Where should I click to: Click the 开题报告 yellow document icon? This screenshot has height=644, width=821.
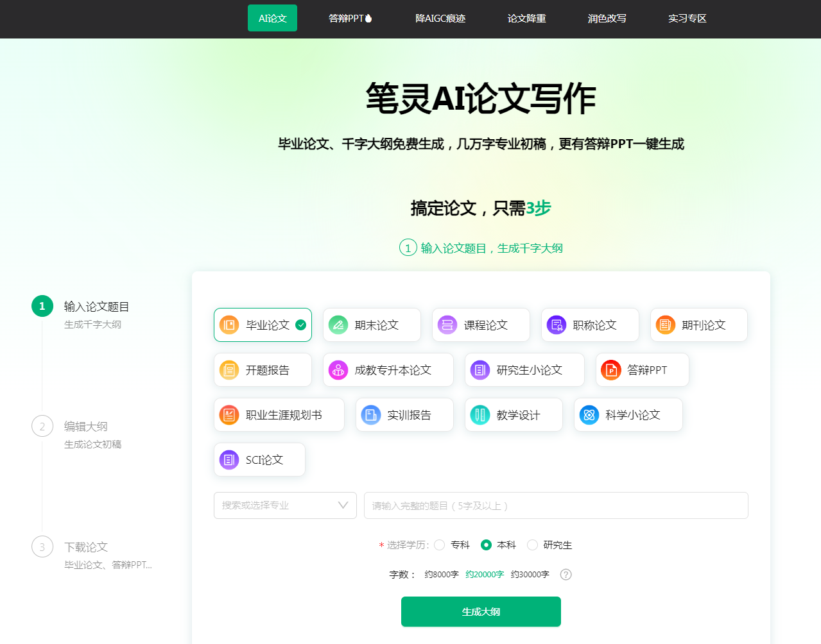(x=229, y=370)
